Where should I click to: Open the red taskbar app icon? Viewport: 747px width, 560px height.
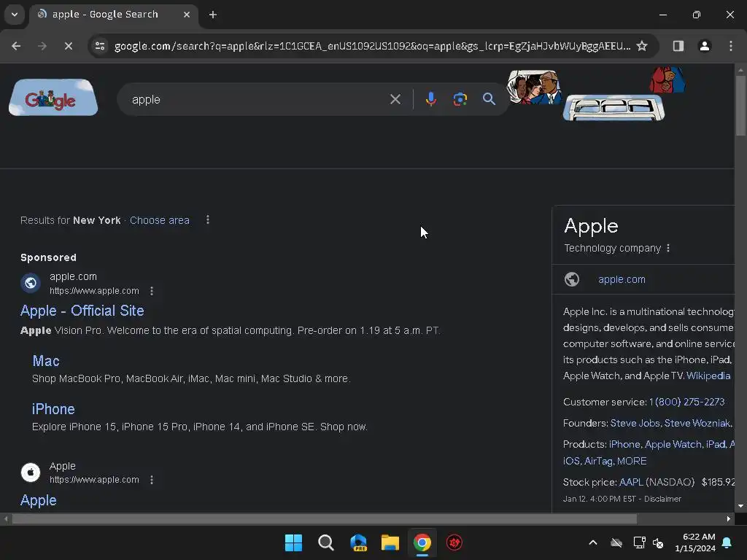pos(454,542)
